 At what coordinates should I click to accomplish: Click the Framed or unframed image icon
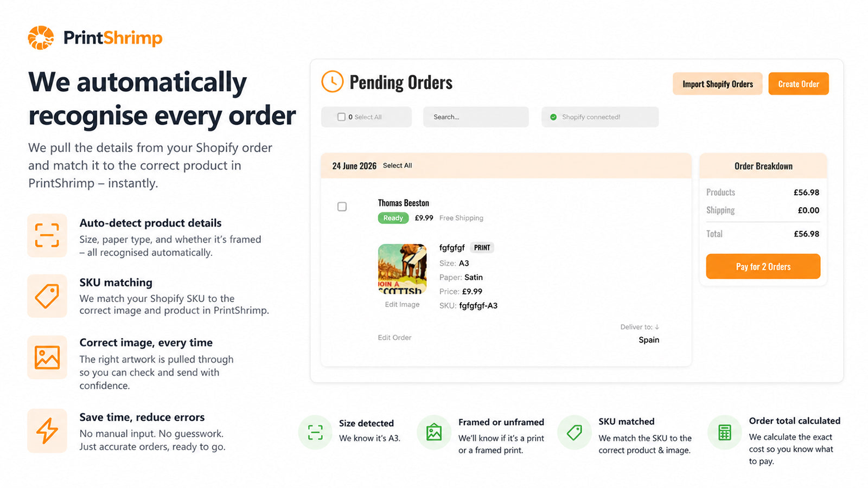(434, 432)
